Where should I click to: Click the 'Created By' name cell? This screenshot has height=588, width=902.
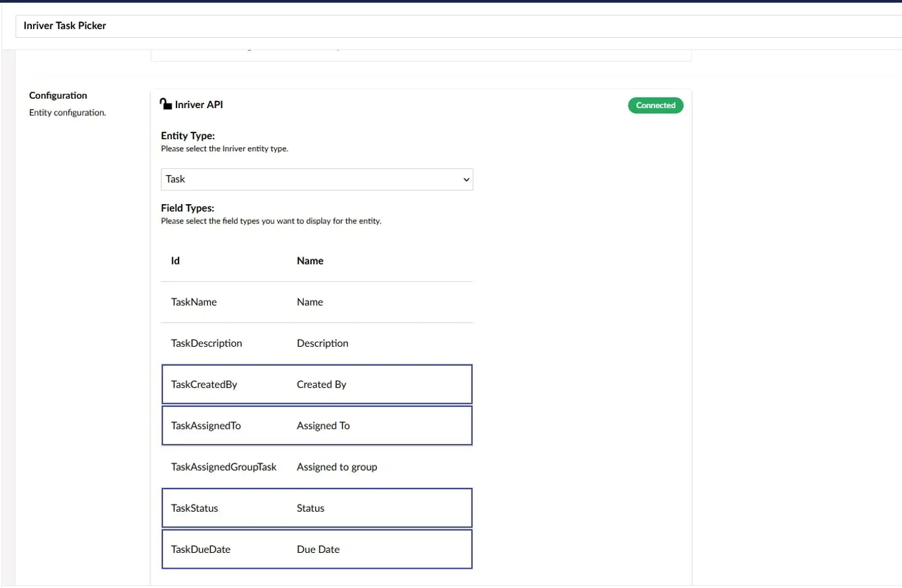322,384
